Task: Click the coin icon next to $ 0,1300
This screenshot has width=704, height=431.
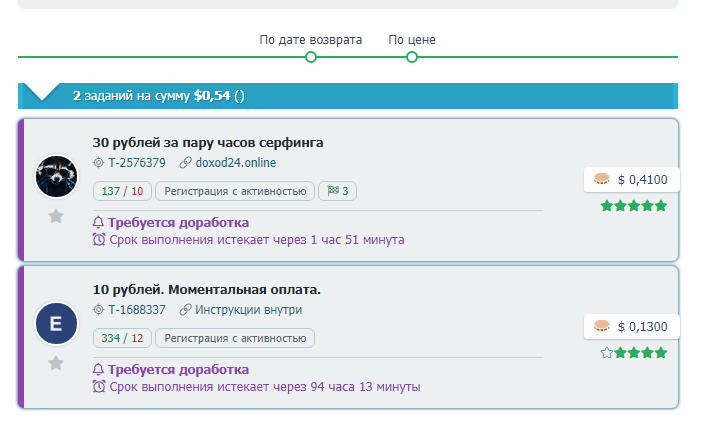Action: (602, 326)
